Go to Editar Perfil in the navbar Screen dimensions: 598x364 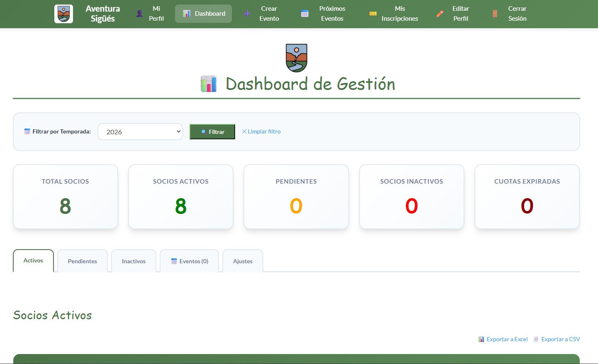coord(453,14)
